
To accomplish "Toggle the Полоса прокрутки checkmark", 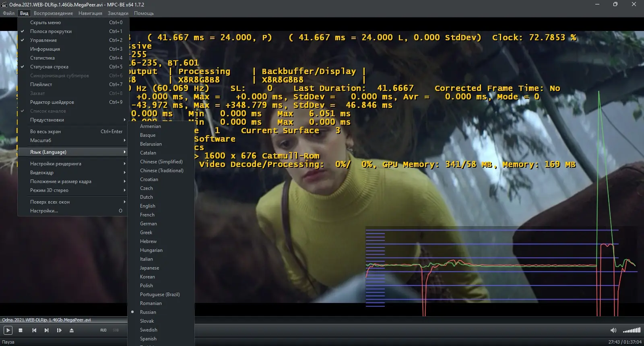I will [x=23, y=31].
